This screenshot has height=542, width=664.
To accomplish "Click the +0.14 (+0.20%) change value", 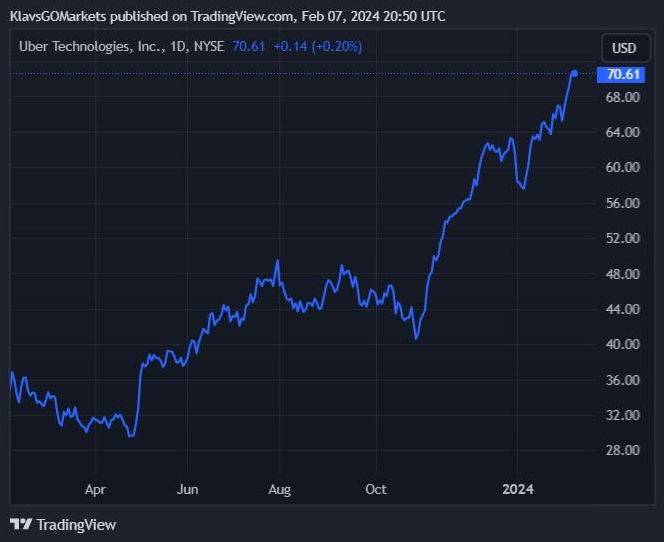I will click(318, 46).
